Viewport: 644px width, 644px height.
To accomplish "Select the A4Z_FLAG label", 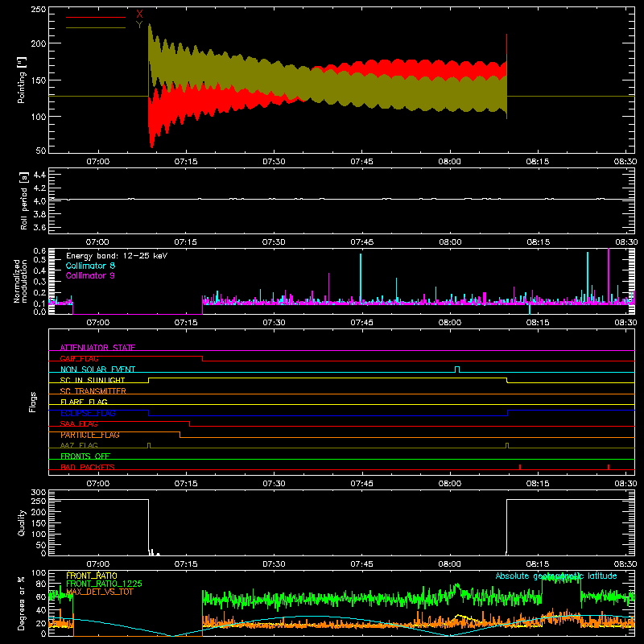I will point(79,445).
